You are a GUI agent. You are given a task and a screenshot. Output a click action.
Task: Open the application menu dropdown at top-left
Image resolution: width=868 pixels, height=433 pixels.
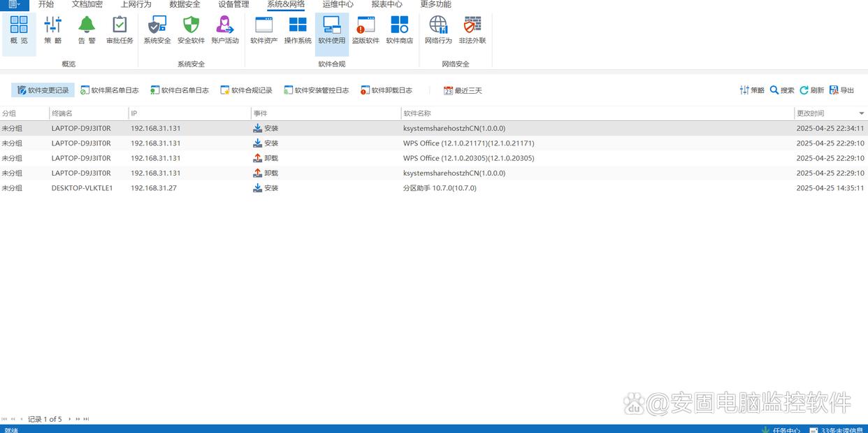point(14,4)
